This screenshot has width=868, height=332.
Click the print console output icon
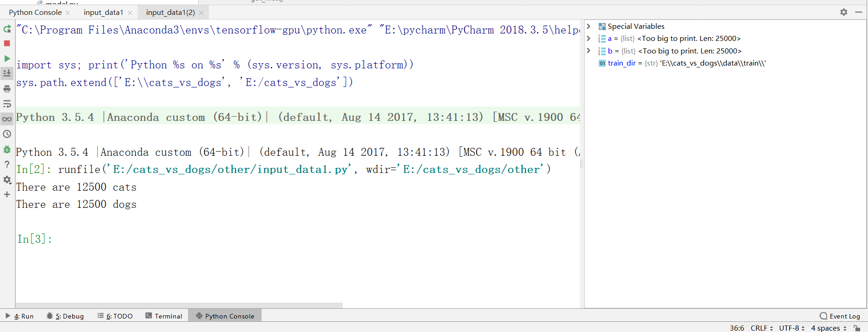[x=7, y=88]
